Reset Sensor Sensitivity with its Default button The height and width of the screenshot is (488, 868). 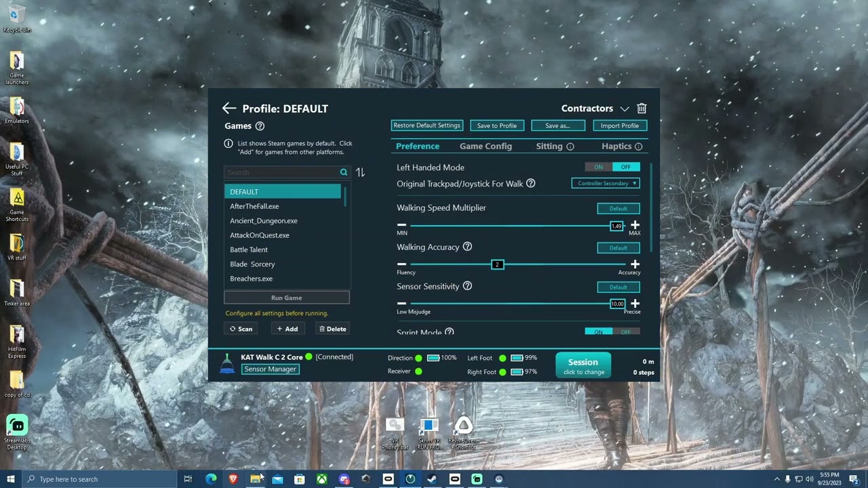pyautogui.click(x=618, y=287)
